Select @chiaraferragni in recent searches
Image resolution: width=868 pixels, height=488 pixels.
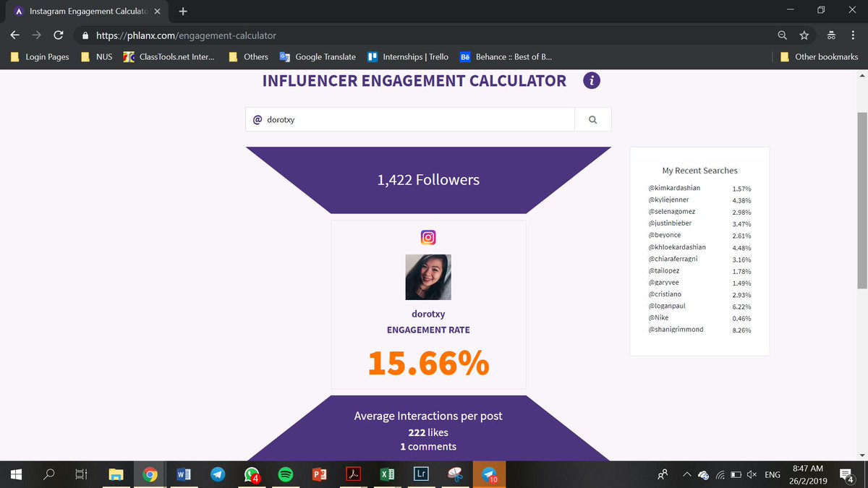pos(674,259)
